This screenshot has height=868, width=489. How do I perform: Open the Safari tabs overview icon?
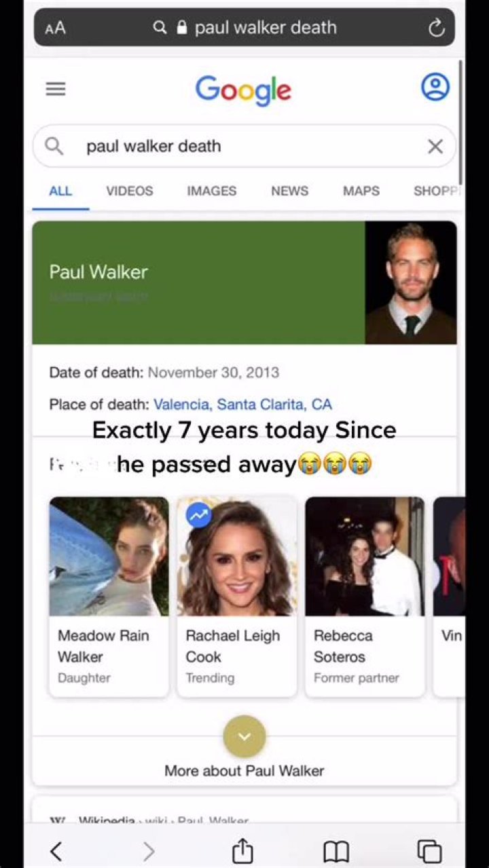429,850
